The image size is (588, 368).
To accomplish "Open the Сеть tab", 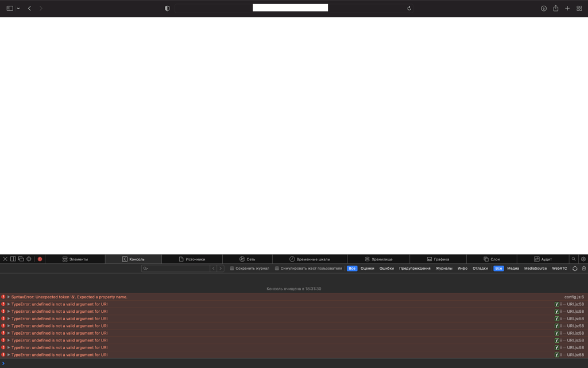I will (x=247, y=259).
